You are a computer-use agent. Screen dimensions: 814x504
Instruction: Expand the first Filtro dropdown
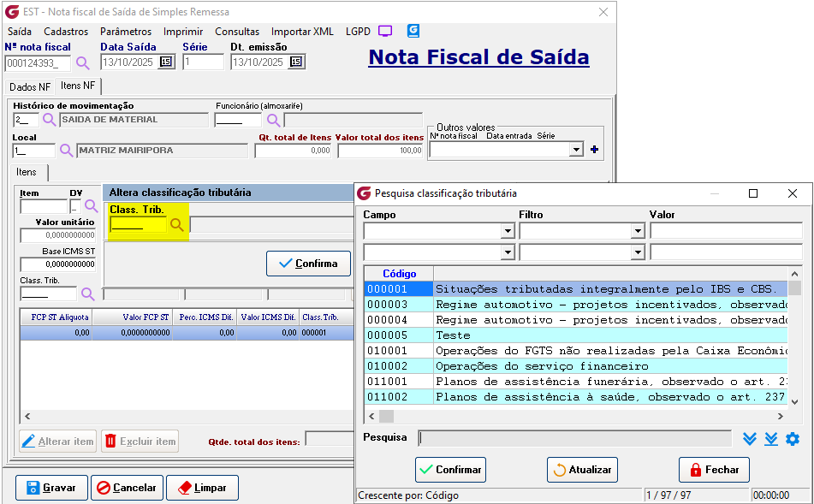pos(638,231)
